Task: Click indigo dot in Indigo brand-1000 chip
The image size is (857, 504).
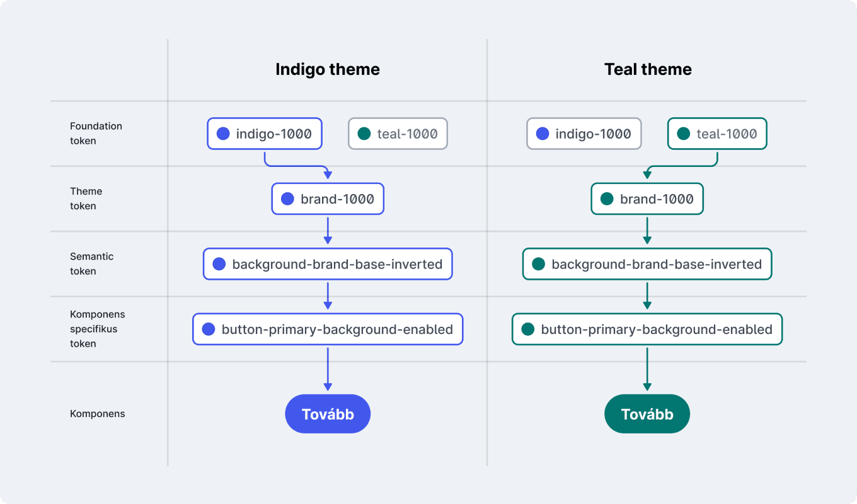Action: [287, 199]
